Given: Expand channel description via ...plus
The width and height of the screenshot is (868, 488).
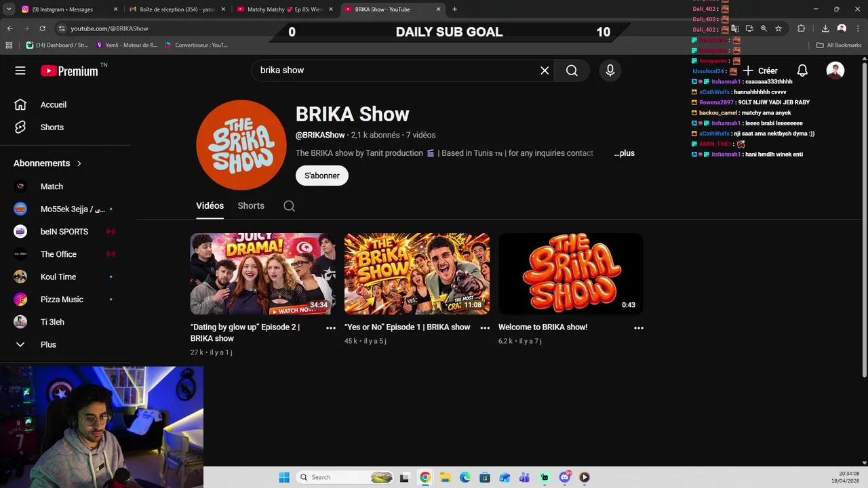Looking at the screenshot, I should (625, 153).
